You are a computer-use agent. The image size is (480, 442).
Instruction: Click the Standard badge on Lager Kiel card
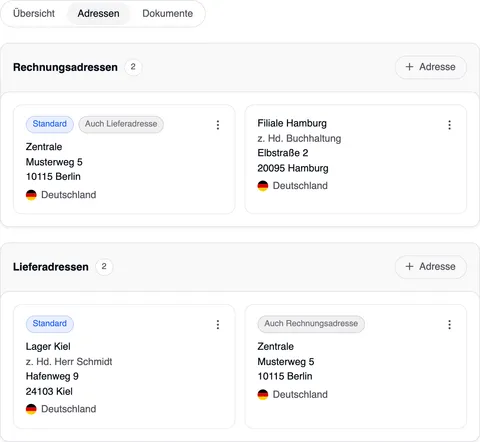coord(50,324)
